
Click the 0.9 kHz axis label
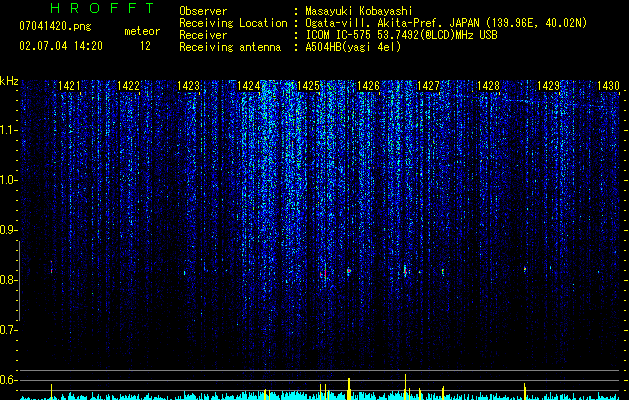click(8, 230)
